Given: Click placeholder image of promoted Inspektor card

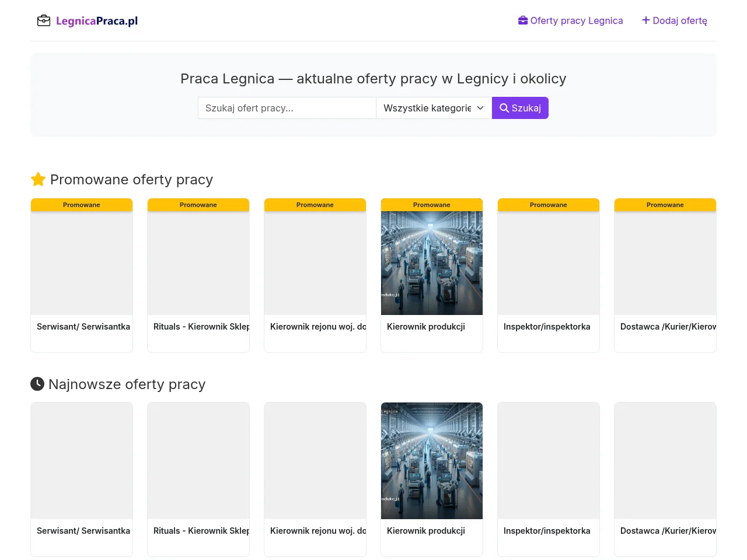Looking at the screenshot, I should pyautogui.click(x=549, y=263).
